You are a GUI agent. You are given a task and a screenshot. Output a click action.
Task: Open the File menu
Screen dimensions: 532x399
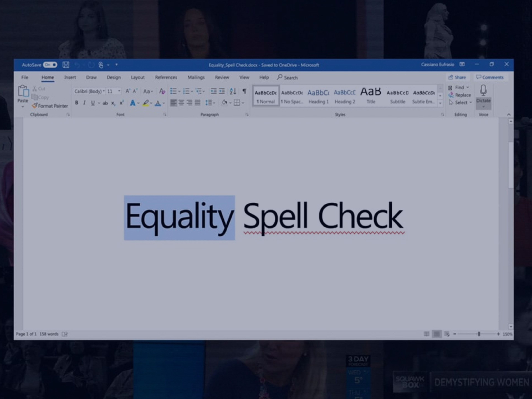[25, 77]
